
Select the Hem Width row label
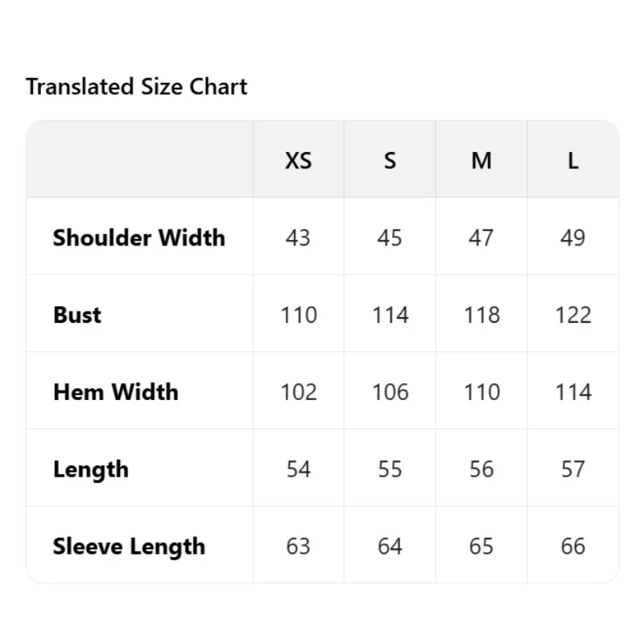pyautogui.click(x=116, y=392)
